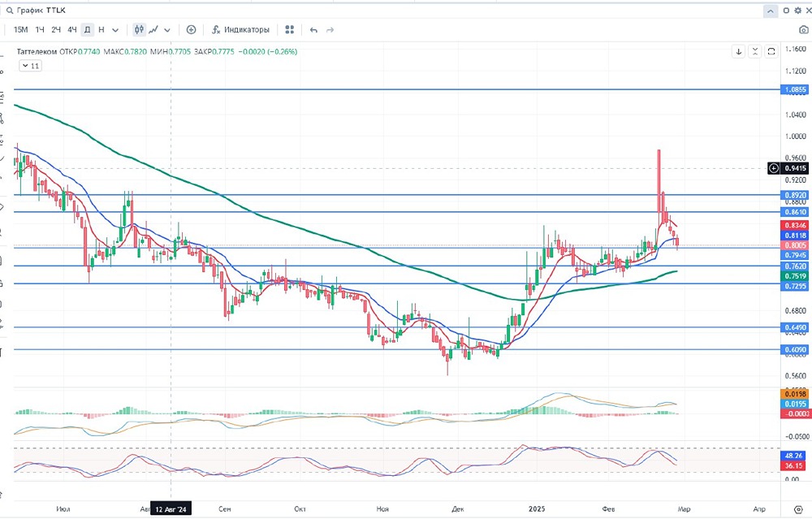Screen dimensions: 812x519
Task: Open the Индикаторы indicators menu
Action: click(x=241, y=30)
